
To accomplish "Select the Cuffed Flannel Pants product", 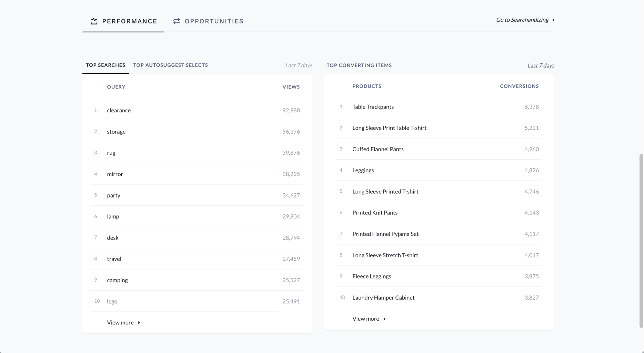I will [378, 149].
